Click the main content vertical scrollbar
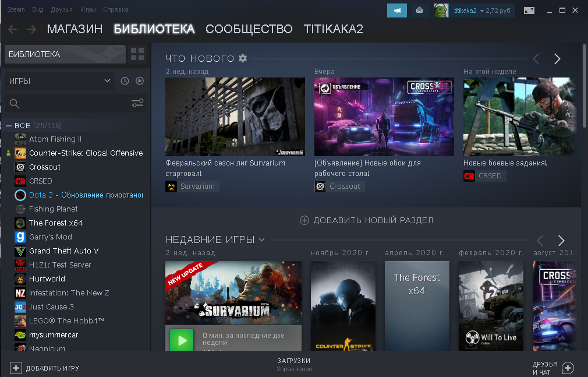This screenshot has width=588, height=377. tap(585, 86)
